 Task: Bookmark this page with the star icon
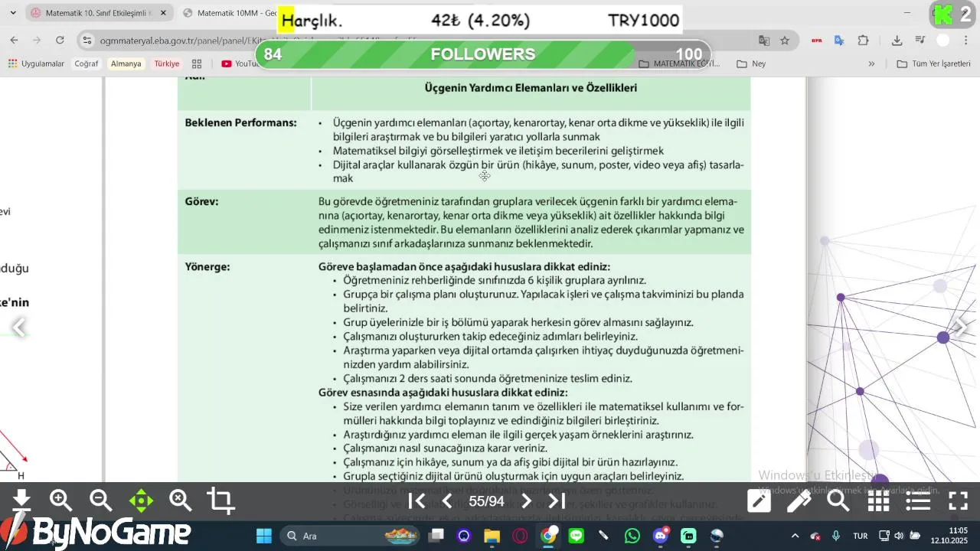pos(785,41)
